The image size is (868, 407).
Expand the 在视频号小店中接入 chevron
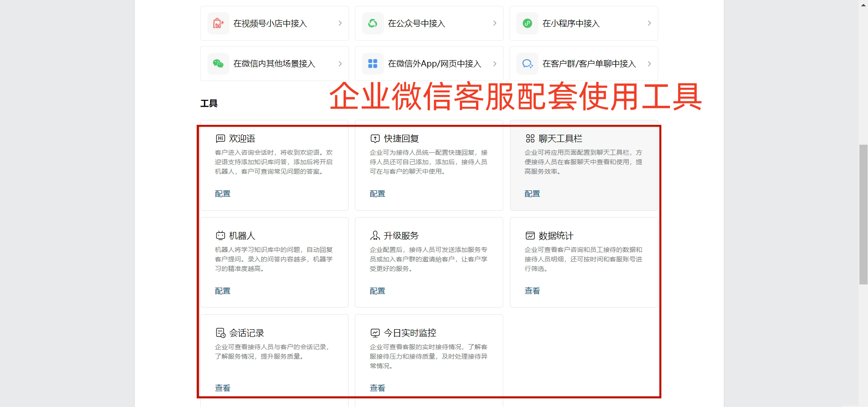tap(340, 23)
